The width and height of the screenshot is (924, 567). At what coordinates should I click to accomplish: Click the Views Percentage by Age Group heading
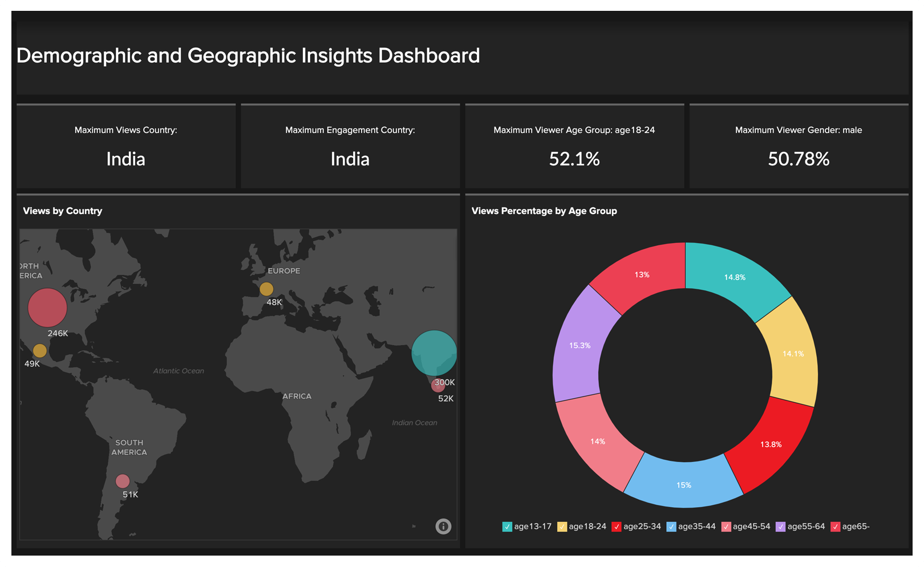point(544,211)
